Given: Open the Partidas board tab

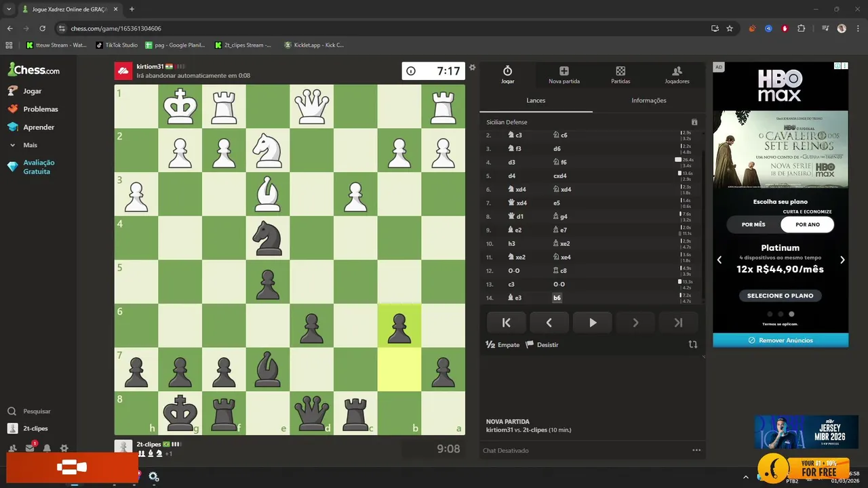Looking at the screenshot, I should [x=620, y=75].
